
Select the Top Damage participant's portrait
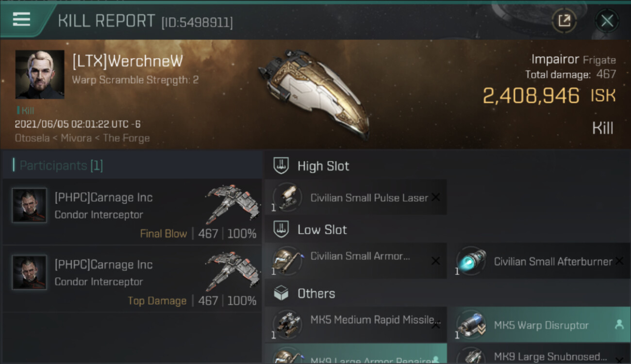coord(30,272)
